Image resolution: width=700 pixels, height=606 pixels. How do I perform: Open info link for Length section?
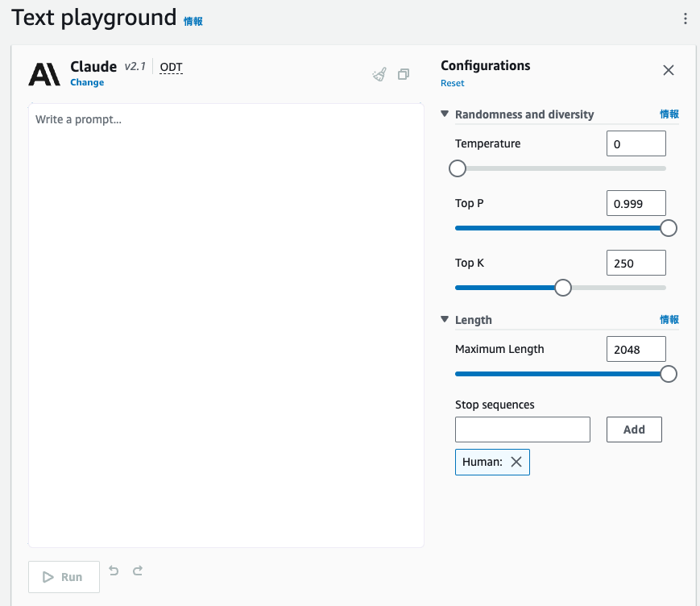tap(669, 320)
